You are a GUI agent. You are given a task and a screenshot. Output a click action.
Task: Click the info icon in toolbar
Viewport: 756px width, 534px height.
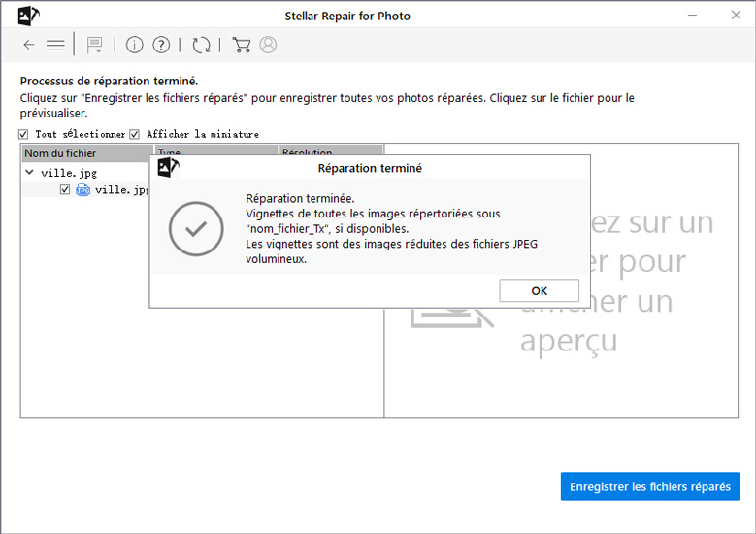(x=135, y=45)
